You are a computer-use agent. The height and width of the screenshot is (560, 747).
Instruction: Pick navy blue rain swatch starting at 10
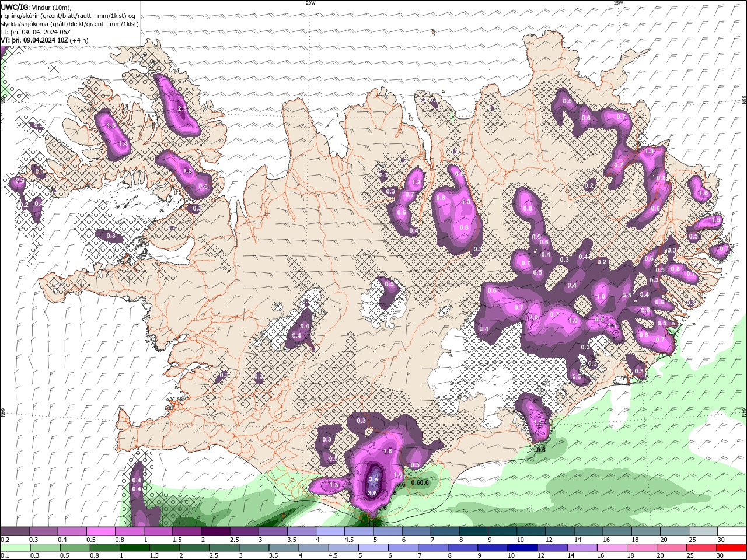point(522,548)
